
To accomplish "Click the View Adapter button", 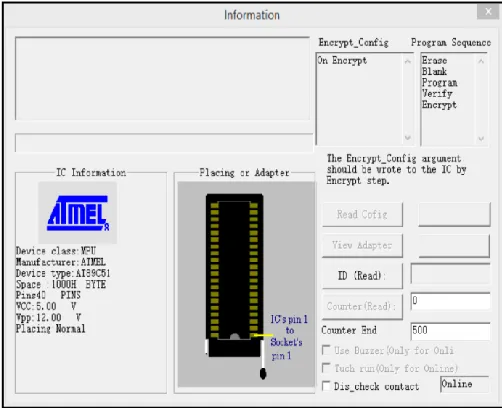I will (x=362, y=245).
